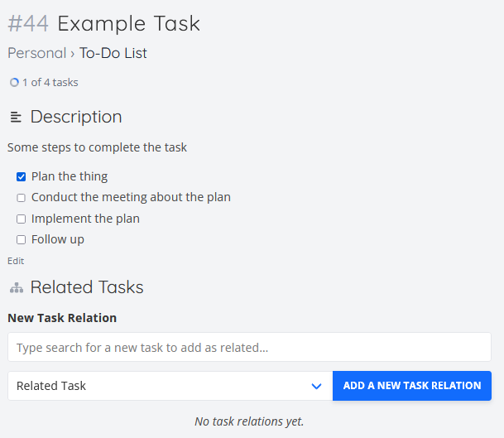
Task: Click the description text about steps
Action: point(97,147)
